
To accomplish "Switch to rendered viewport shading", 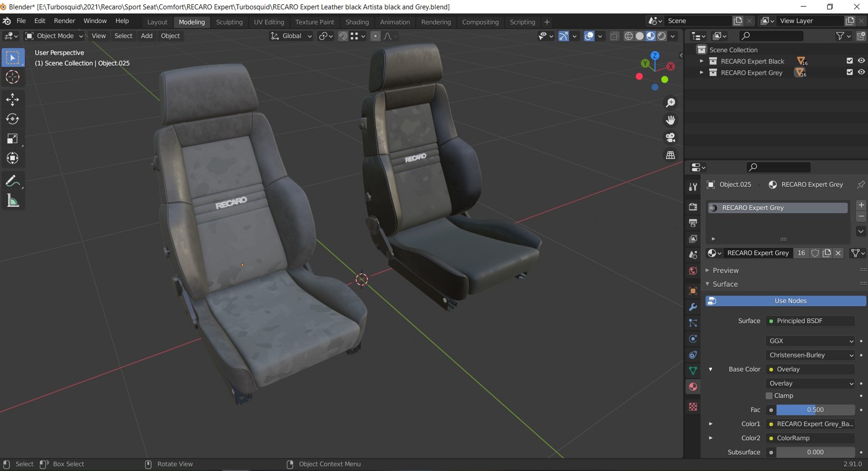I will [x=661, y=36].
